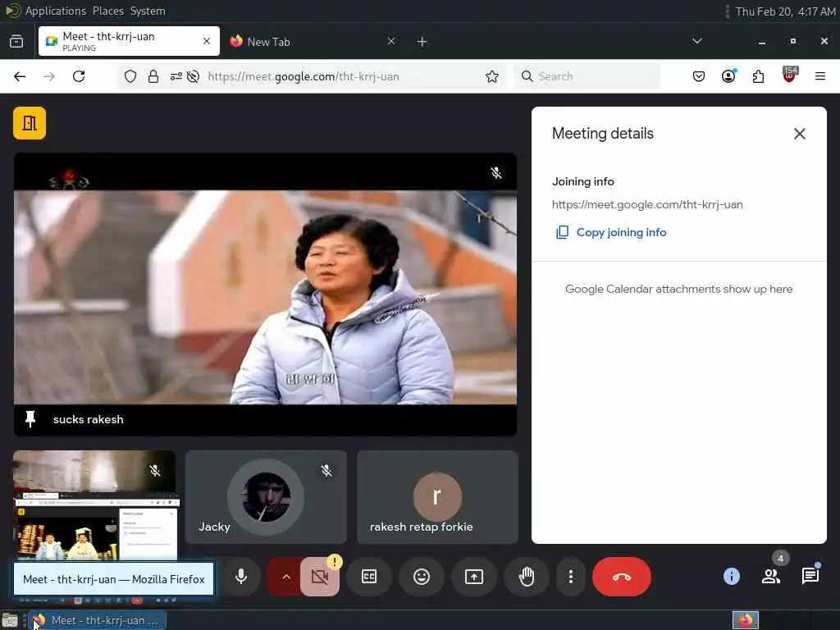Image resolution: width=840 pixels, height=630 pixels.
Task: Click participant count badge 4
Action: pyautogui.click(x=781, y=559)
